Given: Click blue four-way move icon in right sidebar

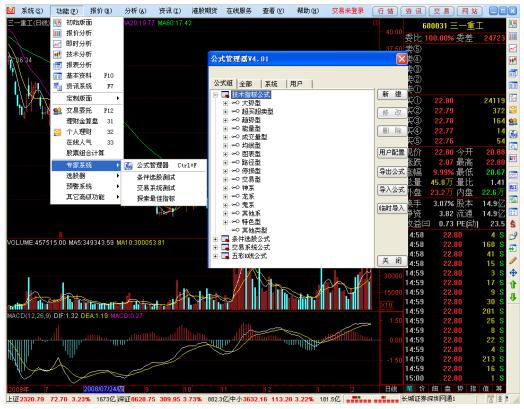Looking at the screenshot, I should click(x=513, y=273).
